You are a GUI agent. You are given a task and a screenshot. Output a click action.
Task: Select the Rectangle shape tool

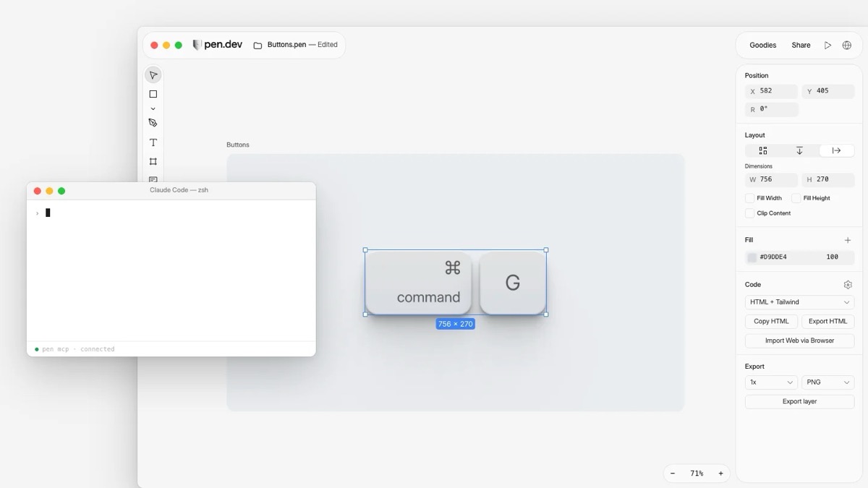[x=153, y=94]
